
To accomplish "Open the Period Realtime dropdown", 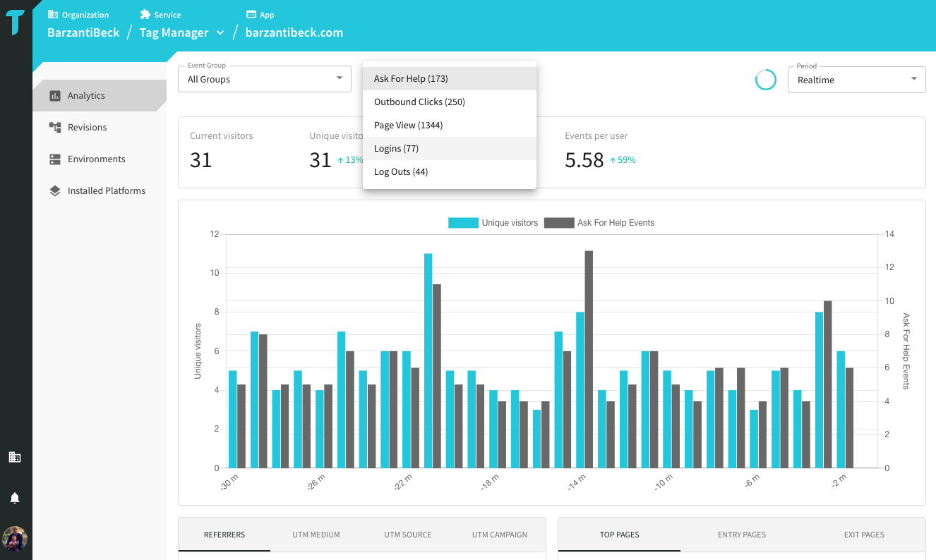I will 856,80.
